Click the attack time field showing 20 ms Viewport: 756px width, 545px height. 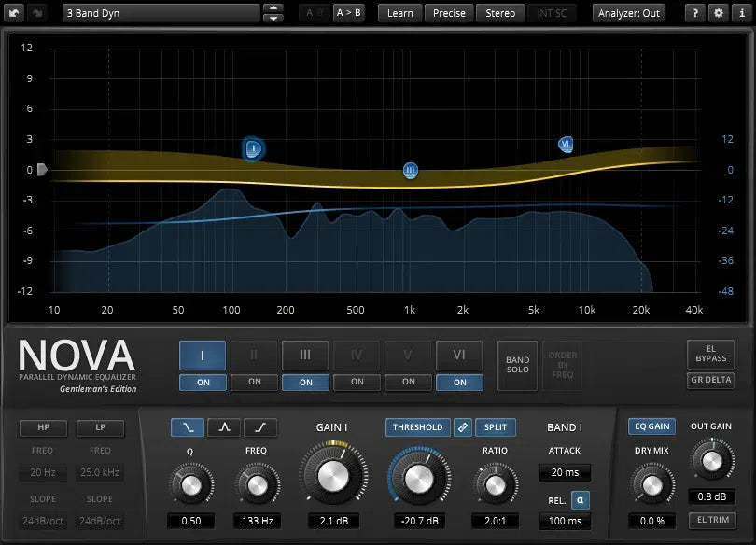pyautogui.click(x=565, y=473)
